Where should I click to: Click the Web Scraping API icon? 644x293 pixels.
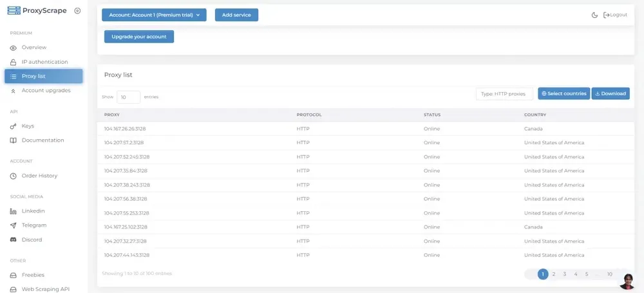[x=13, y=289]
